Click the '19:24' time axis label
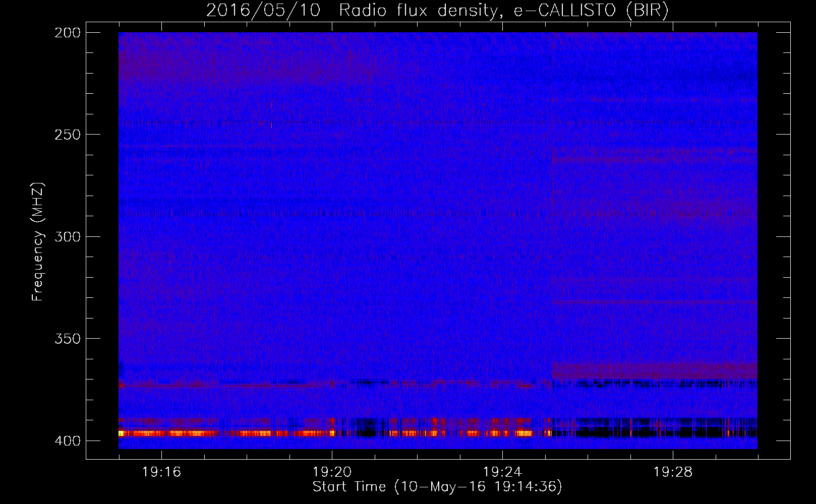 (x=502, y=472)
